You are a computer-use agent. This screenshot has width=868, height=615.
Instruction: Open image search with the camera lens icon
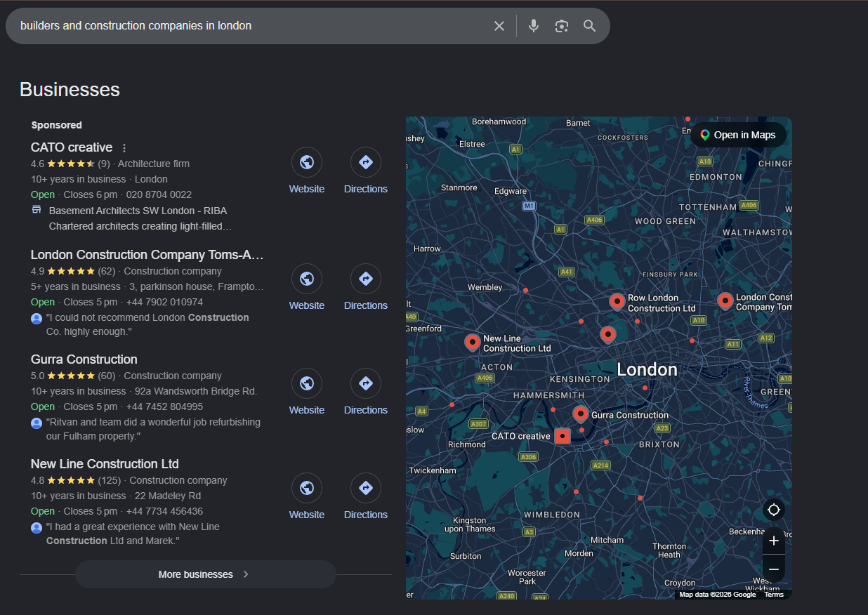[561, 26]
